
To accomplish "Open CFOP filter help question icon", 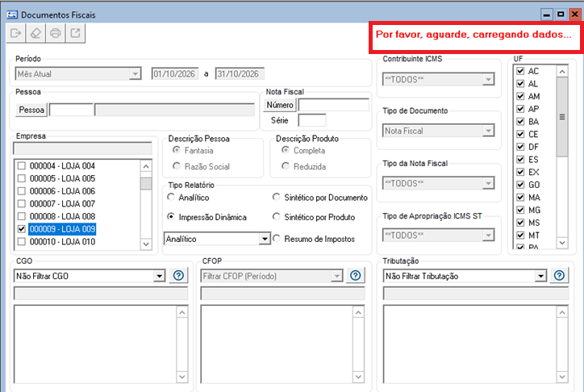I will coord(356,276).
